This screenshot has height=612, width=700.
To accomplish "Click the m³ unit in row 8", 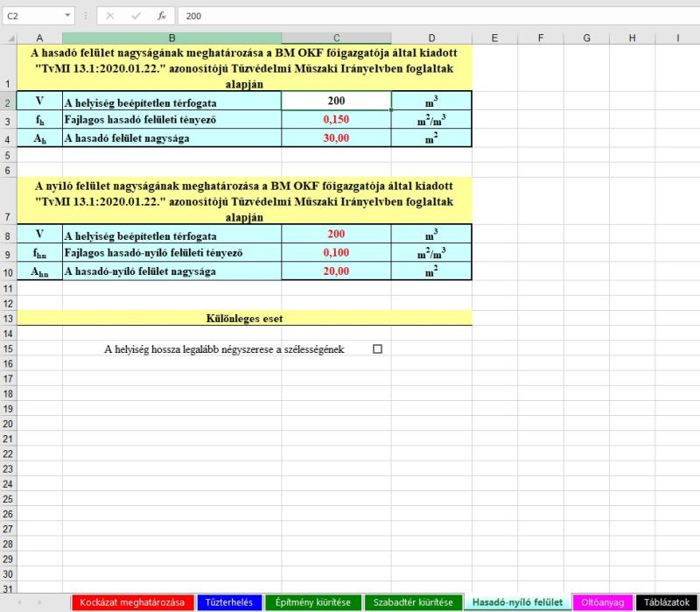I will (431, 235).
